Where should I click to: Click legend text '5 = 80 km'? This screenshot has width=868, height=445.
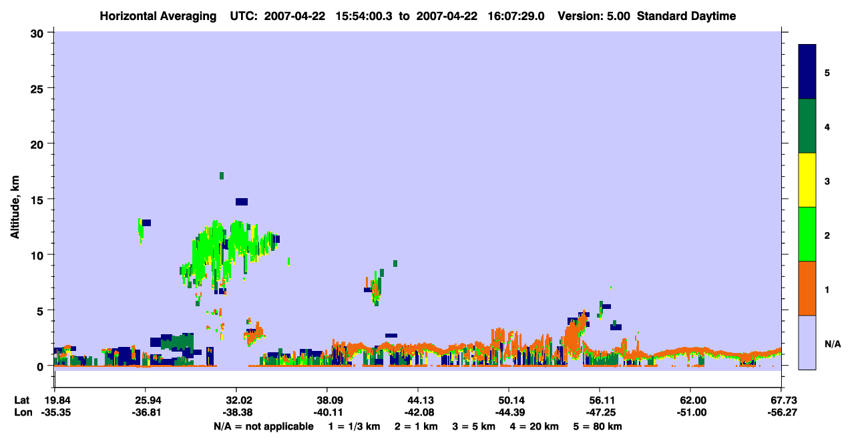click(x=598, y=426)
